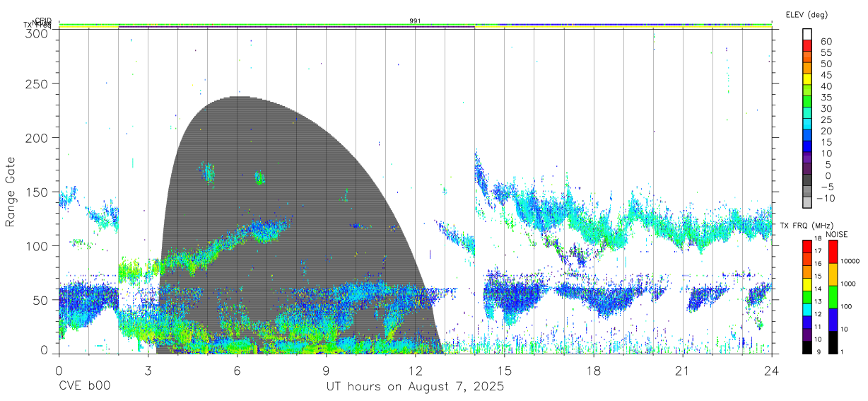The image size is (868, 401).
Task: Click the -10 label on ELEV scale
Action: (824, 197)
